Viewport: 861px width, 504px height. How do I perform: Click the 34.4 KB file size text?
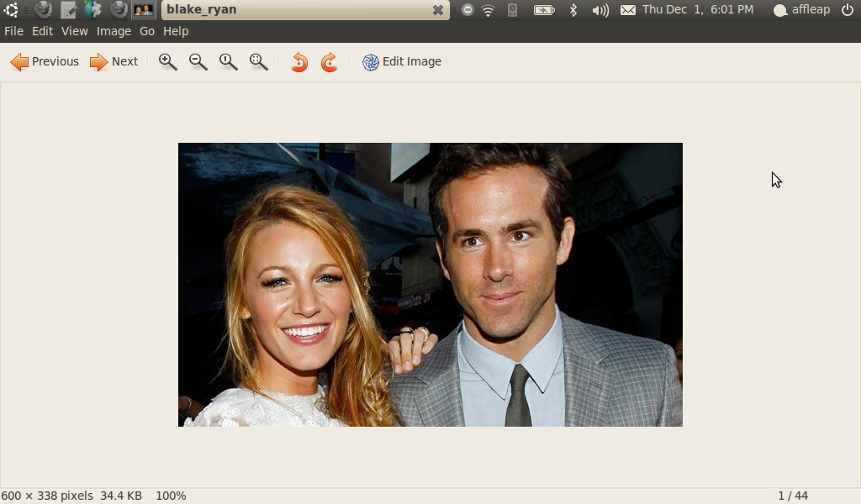pos(121,496)
